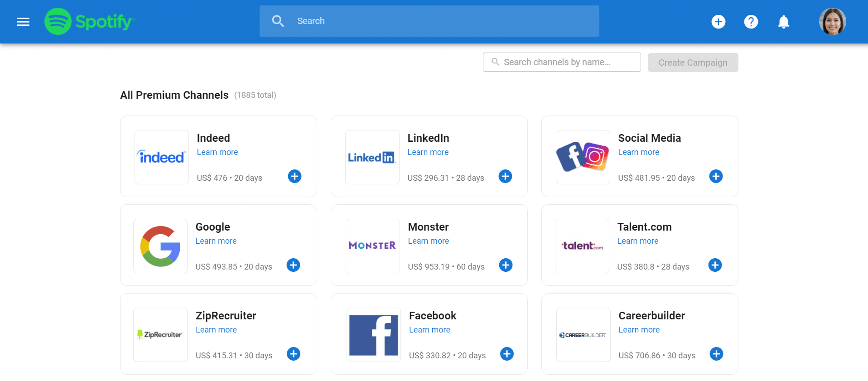
Task: Add the Careerbuilder channel with its plus button
Action: point(717,354)
